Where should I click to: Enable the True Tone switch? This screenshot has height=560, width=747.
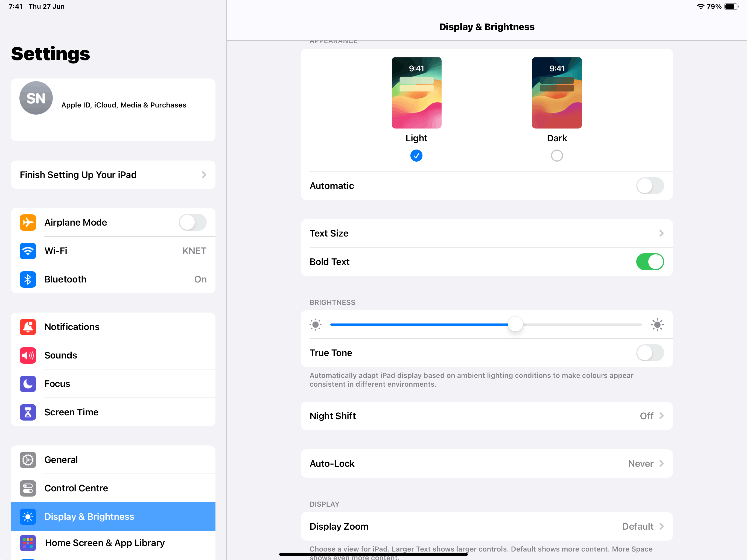point(650,353)
